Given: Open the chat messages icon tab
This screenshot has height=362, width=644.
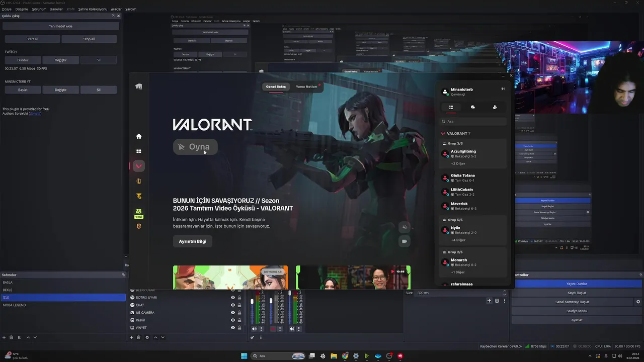Looking at the screenshot, I should click(473, 107).
